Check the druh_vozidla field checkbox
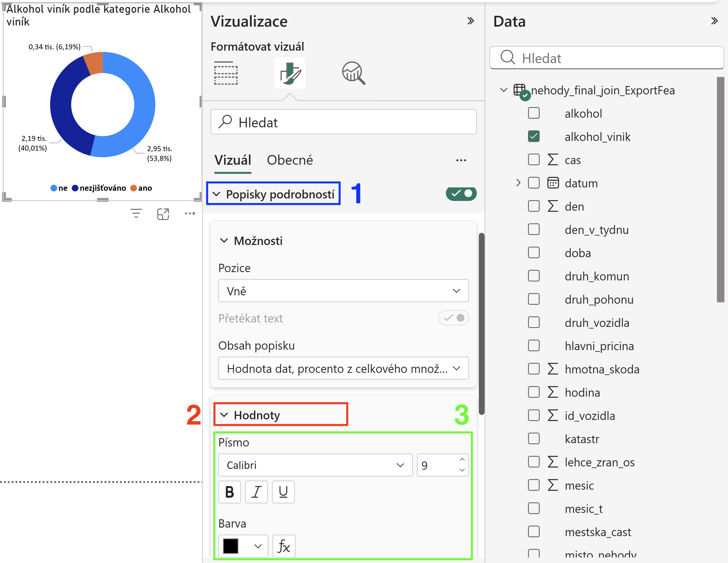 (534, 322)
